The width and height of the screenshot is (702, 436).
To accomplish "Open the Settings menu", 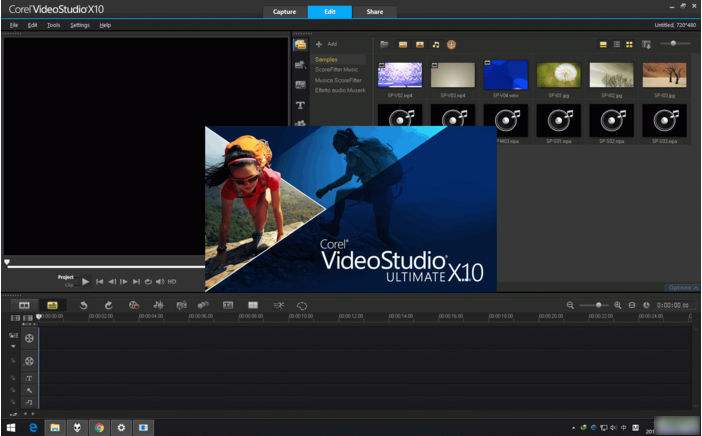I will pos(80,26).
